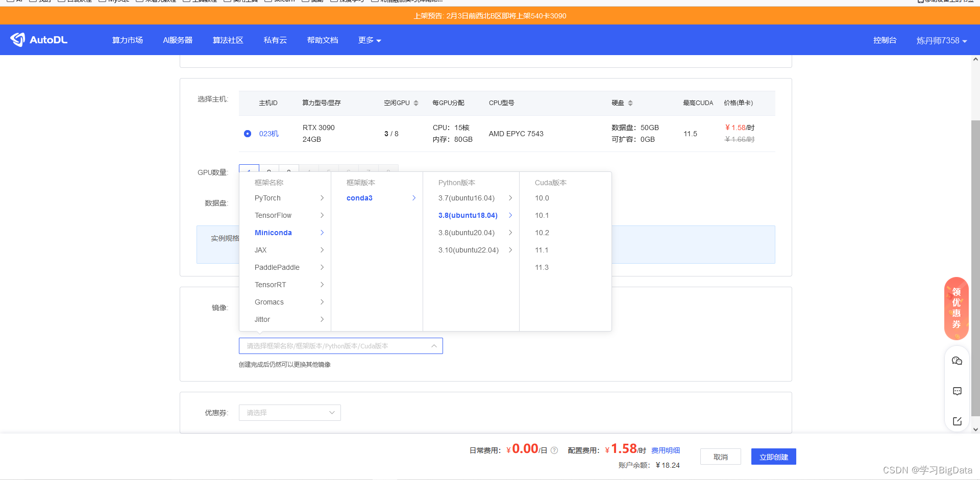The width and height of the screenshot is (980, 480).
Task: Click the 最高CUDA column header
Action: [x=698, y=103]
